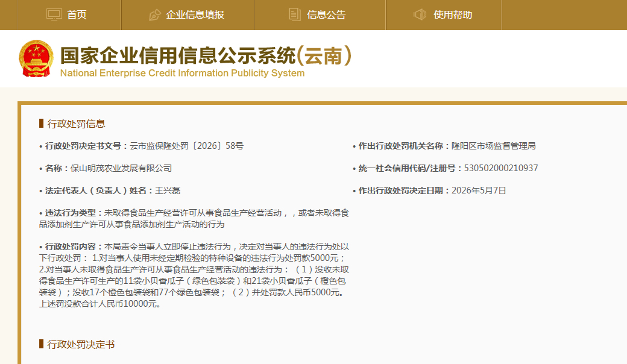
Task: Click the 行政处罚信息 section heading
Action: tap(76, 124)
